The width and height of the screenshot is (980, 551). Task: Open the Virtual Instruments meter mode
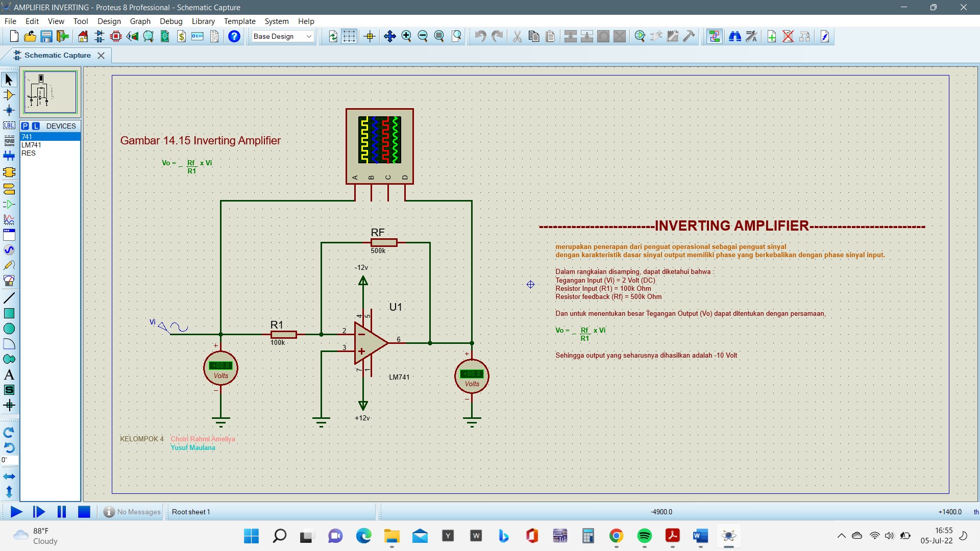click(x=9, y=281)
